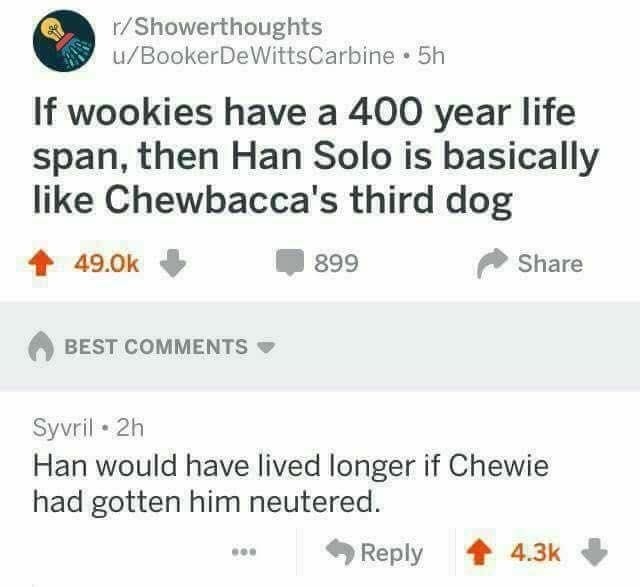Click the Reply arrow icon

pos(341,552)
